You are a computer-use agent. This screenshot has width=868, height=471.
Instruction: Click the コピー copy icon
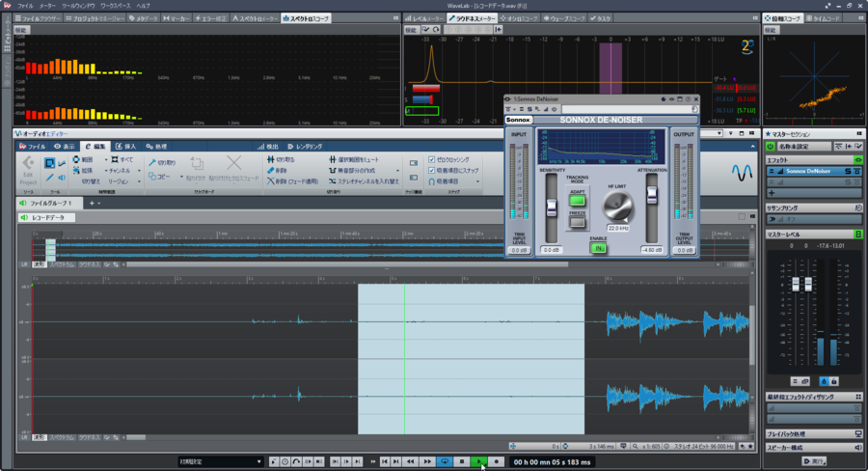152,177
